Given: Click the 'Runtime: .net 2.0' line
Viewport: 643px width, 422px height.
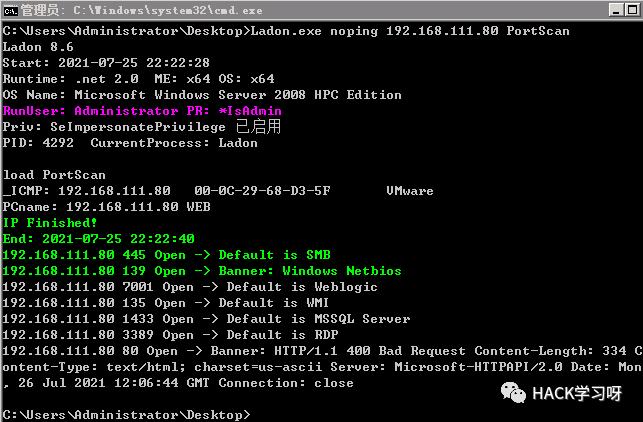Looking at the screenshot, I should (x=139, y=79).
